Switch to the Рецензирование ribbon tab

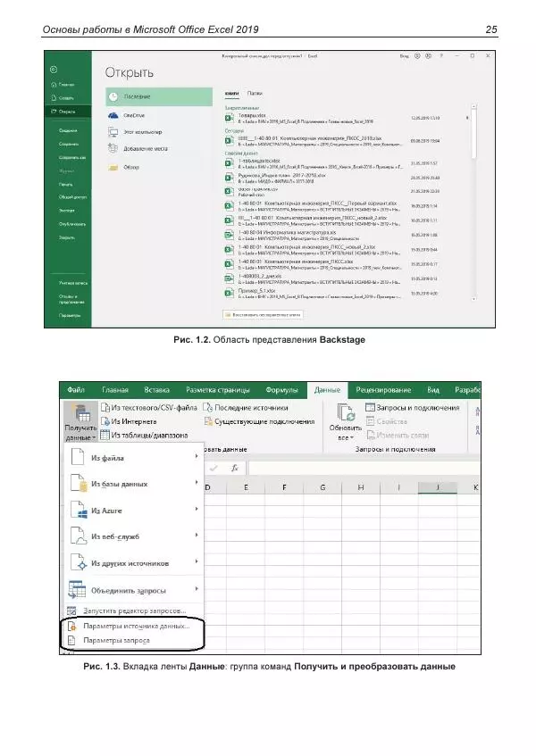click(383, 390)
